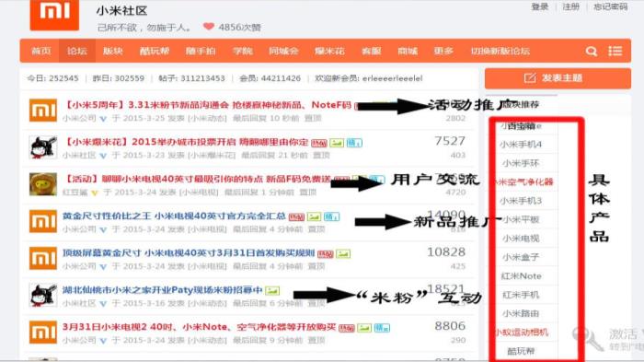Click new member name erleeeerleeelel
Screen dimensions: 644x362
pyautogui.click(x=392, y=78)
